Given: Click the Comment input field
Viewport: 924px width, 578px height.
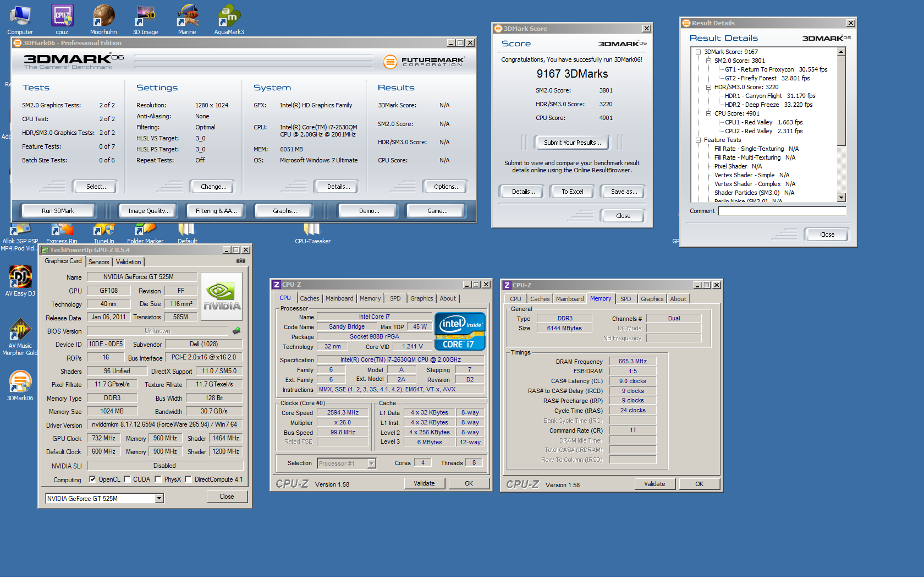Looking at the screenshot, I should (782, 211).
